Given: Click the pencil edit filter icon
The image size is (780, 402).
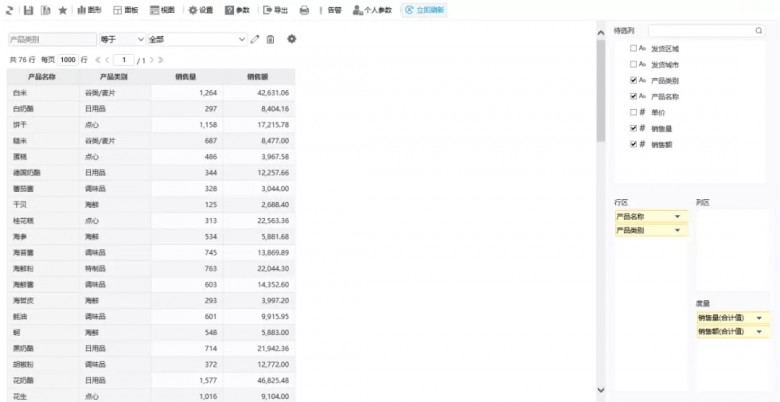Looking at the screenshot, I should point(255,39).
